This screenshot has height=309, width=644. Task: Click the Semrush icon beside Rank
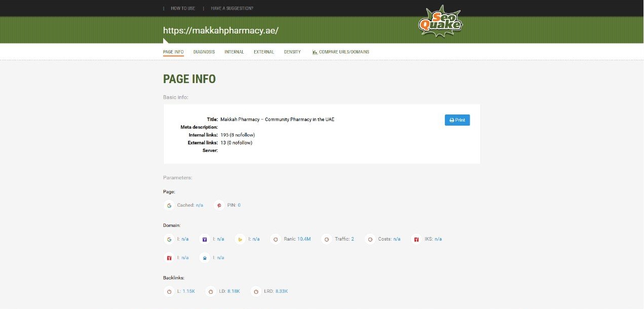276,239
